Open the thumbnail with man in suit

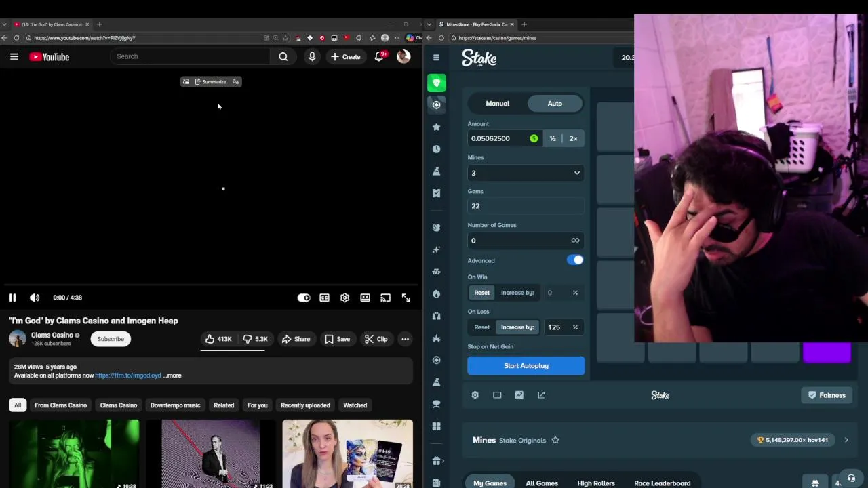210,453
